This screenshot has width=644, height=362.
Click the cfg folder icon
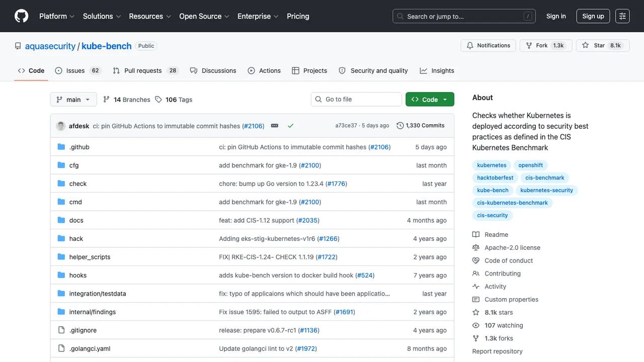(x=61, y=165)
